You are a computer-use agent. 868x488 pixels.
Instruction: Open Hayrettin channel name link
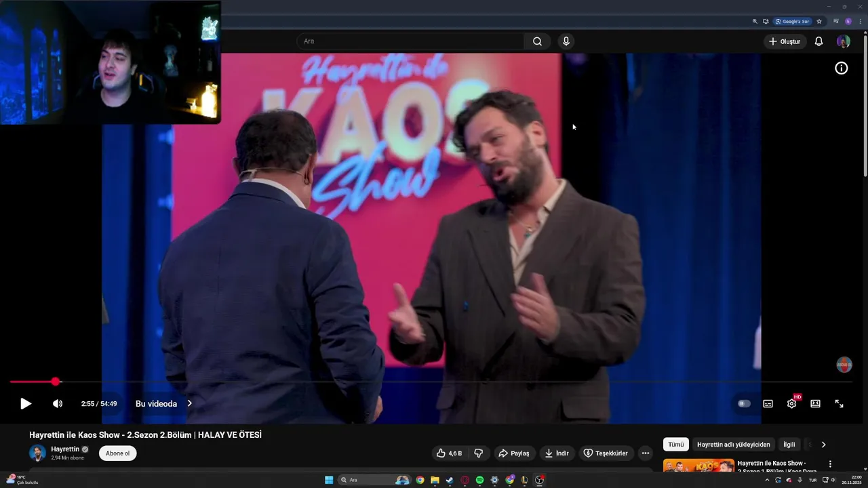click(65, 449)
